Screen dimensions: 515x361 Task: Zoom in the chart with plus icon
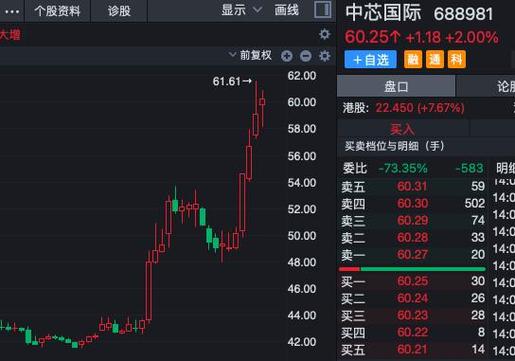point(287,56)
